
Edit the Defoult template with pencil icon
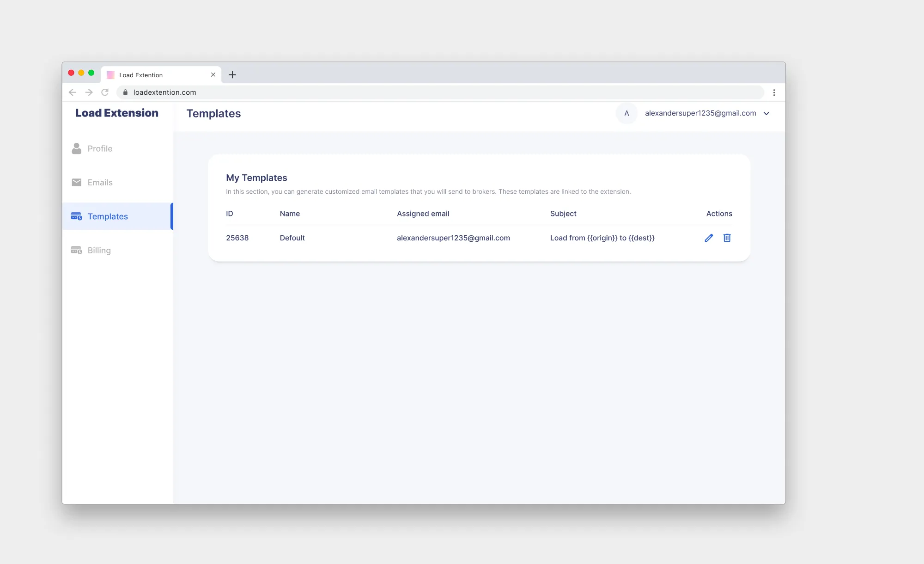(x=709, y=238)
